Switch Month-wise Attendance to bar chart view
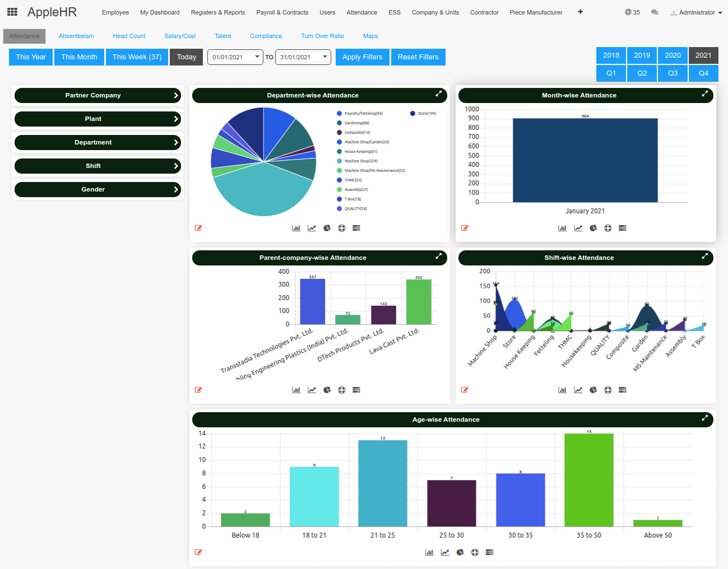 (x=562, y=228)
